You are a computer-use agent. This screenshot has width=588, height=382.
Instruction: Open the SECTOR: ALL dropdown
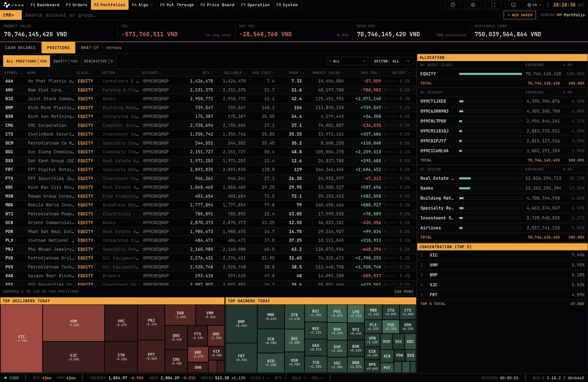coord(392,61)
